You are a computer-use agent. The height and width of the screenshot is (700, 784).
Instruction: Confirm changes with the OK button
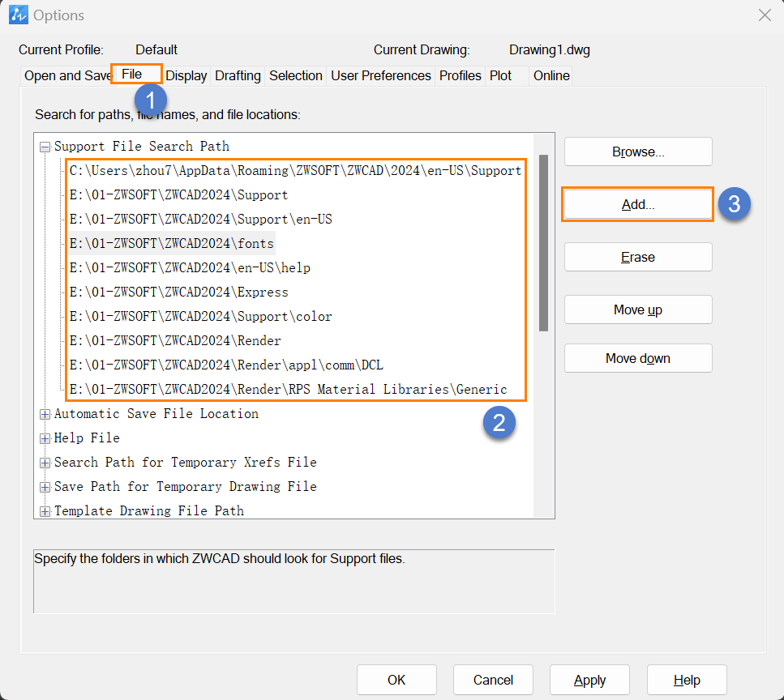(x=396, y=680)
